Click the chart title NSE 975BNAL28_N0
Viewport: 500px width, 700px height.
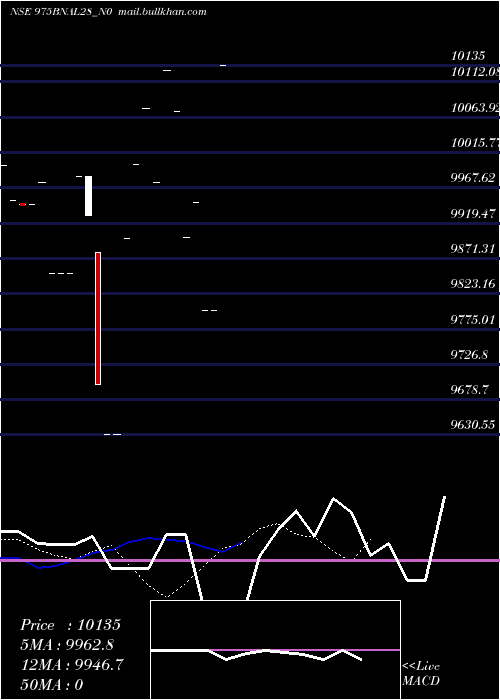[61, 12]
